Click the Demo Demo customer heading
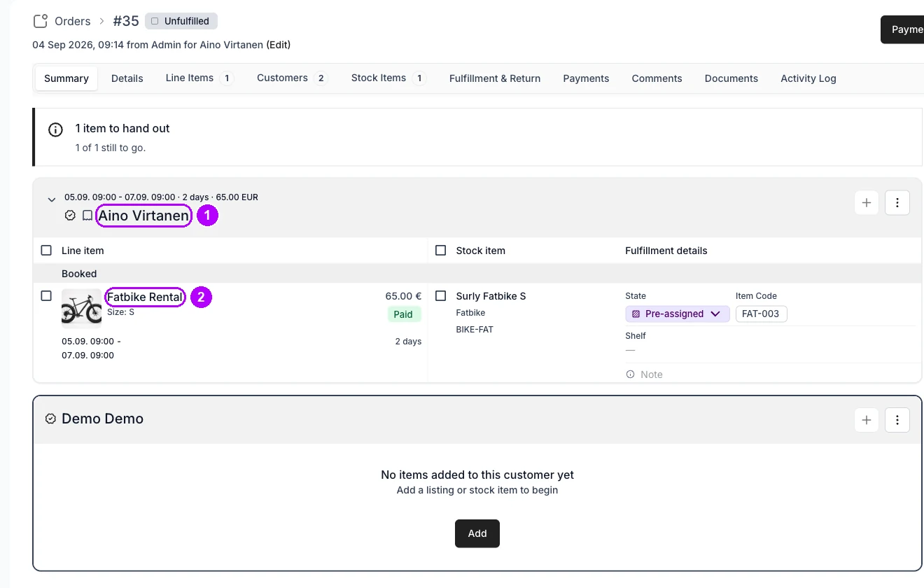Image resolution: width=924 pixels, height=588 pixels. 102,419
